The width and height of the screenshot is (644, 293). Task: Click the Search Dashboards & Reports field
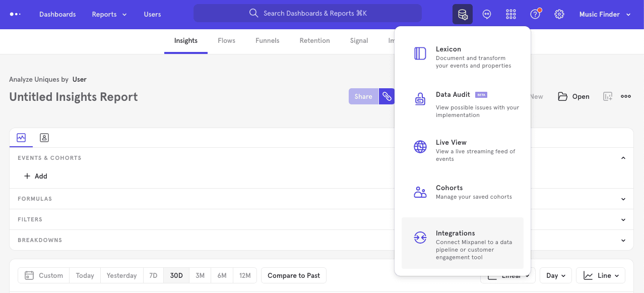click(x=307, y=14)
